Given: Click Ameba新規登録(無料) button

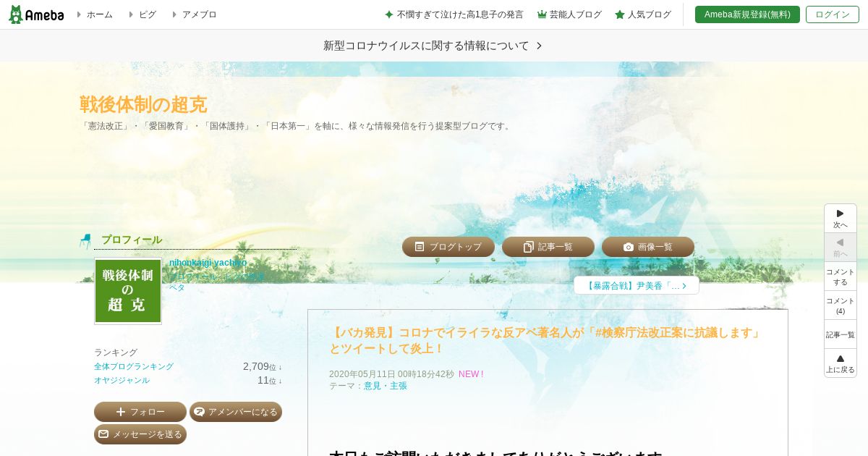Looking at the screenshot, I should tap(747, 14).
